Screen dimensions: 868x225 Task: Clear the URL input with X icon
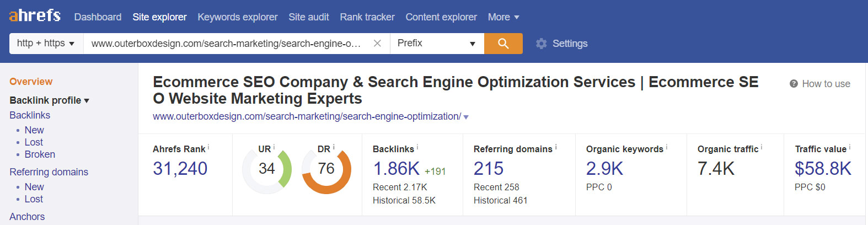(377, 43)
